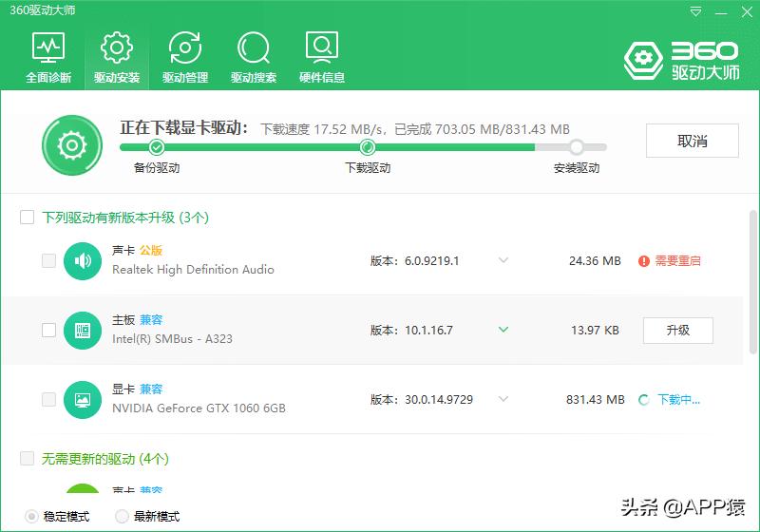Check the Intel SMBus A323 checkbox
The width and height of the screenshot is (760, 532).
[49, 330]
